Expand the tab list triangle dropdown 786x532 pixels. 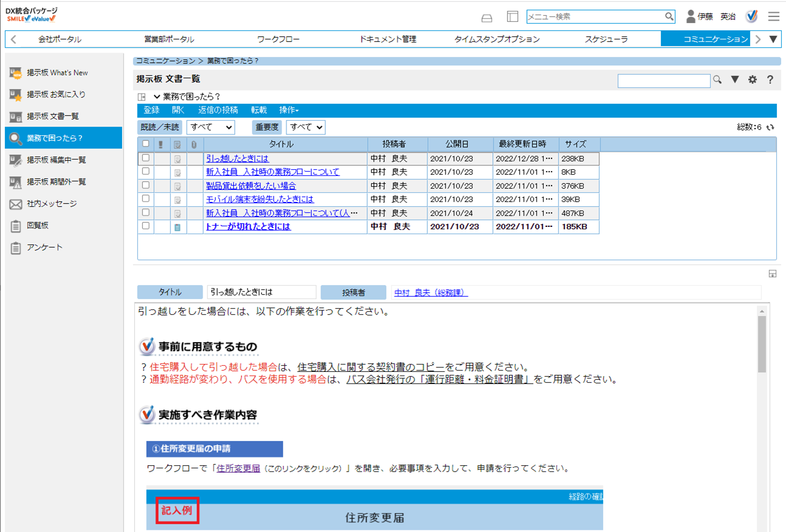[773, 39]
